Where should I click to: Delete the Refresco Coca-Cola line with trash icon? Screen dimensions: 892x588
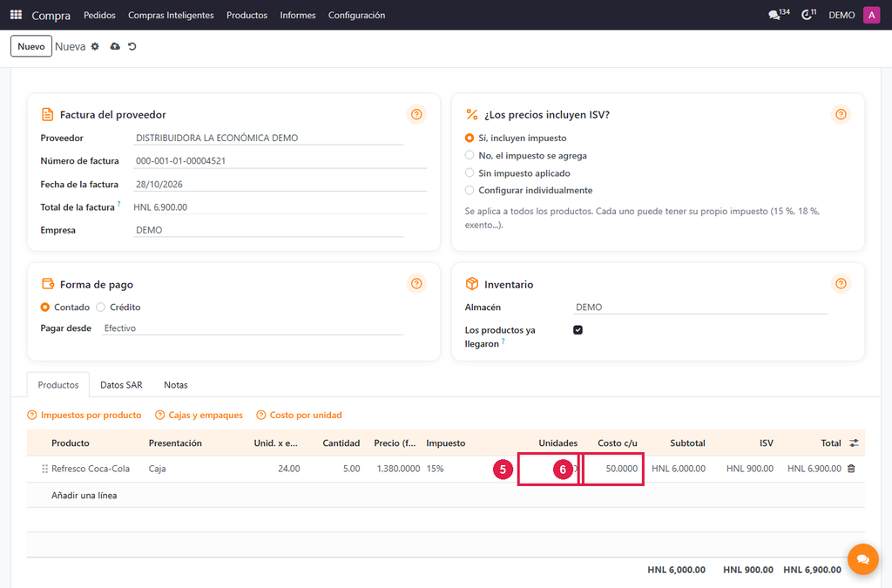pyautogui.click(x=851, y=469)
